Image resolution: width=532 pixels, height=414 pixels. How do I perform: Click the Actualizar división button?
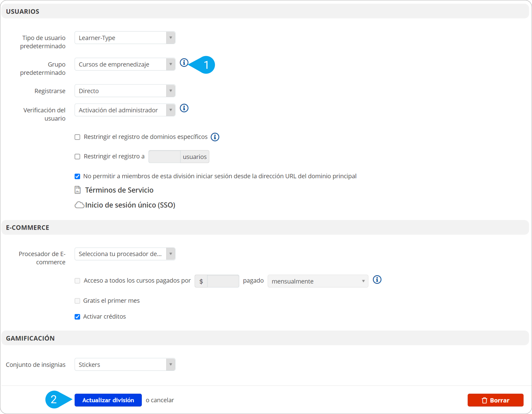(x=108, y=400)
